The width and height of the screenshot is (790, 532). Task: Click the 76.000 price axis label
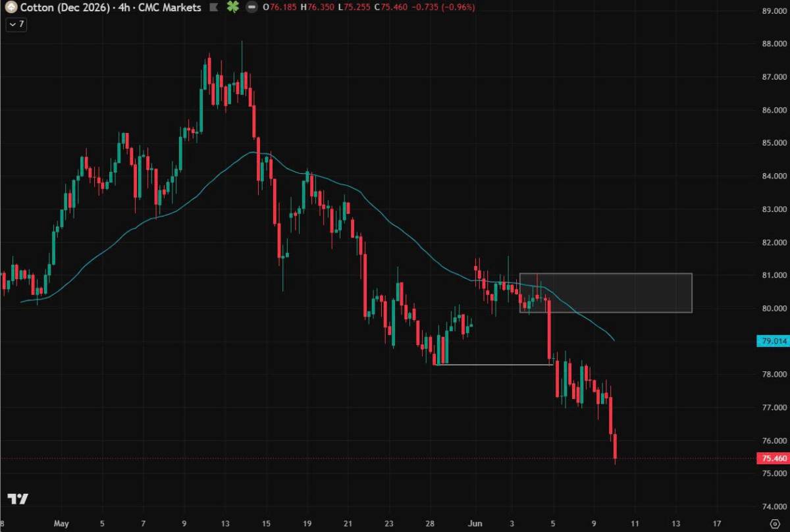[775, 440]
